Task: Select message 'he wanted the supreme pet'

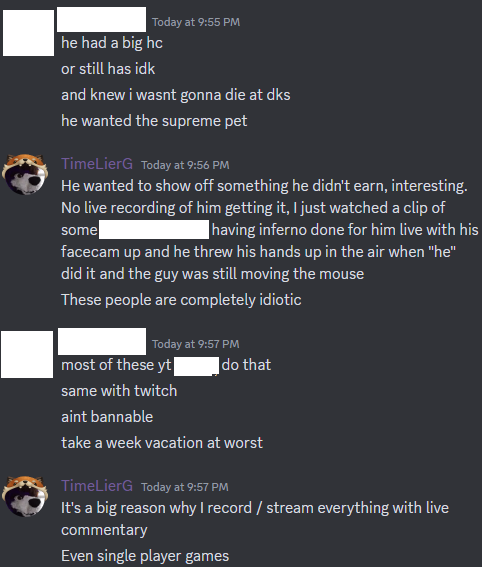Action: point(154,121)
